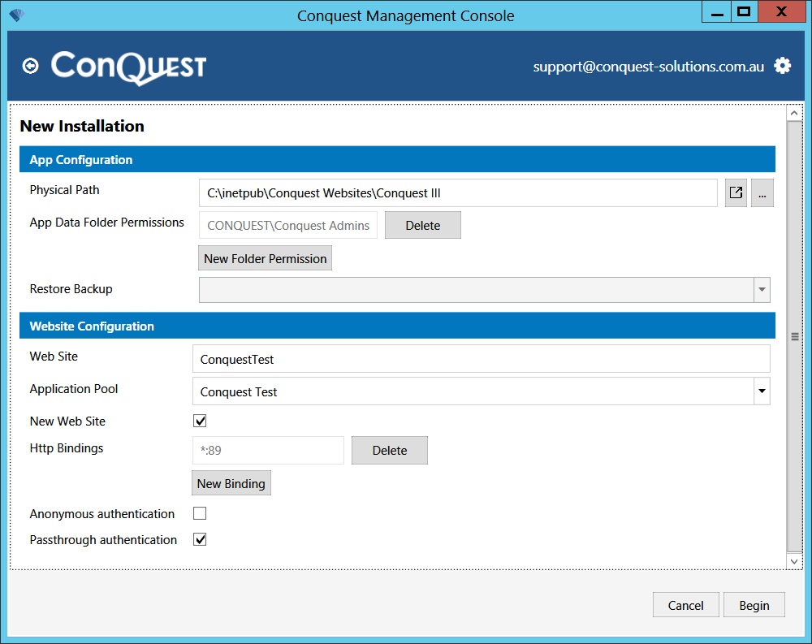This screenshot has width=812, height=644.
Task: Click the support@conquest-solutions.com.au email address
Action: tap(648, 67)
